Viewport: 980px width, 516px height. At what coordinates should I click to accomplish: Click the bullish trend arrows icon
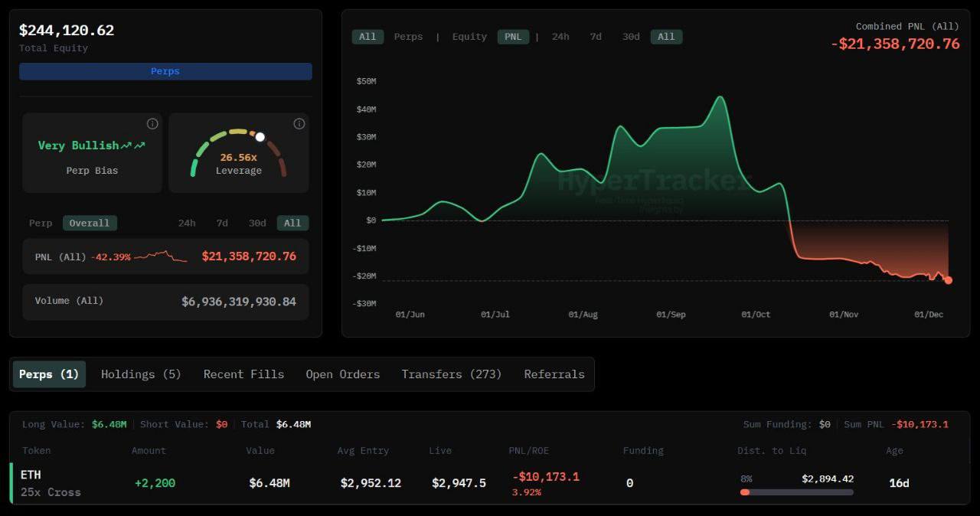coord(133,145)
